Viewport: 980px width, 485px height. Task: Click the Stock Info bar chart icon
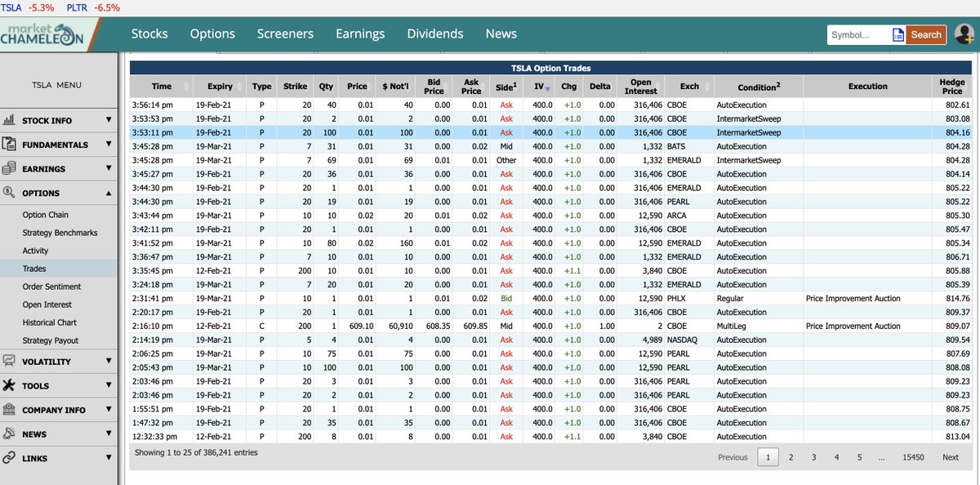pos(9,120)
